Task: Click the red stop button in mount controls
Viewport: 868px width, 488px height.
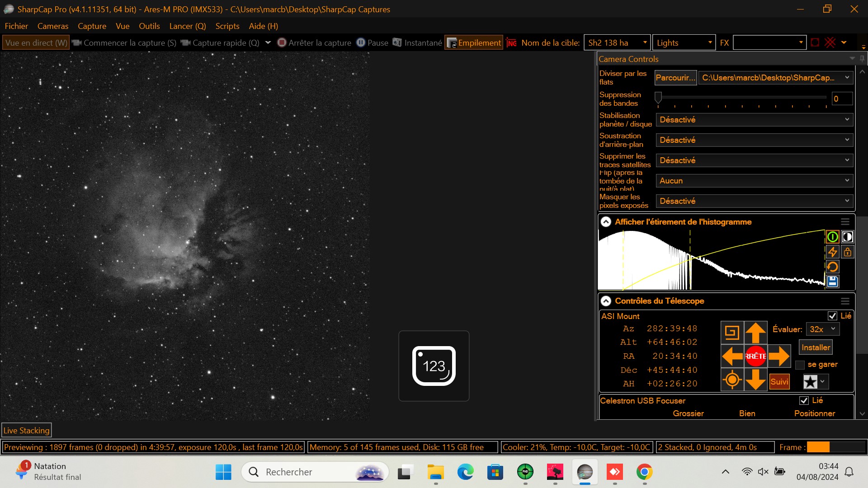Action: pos(755,356)
